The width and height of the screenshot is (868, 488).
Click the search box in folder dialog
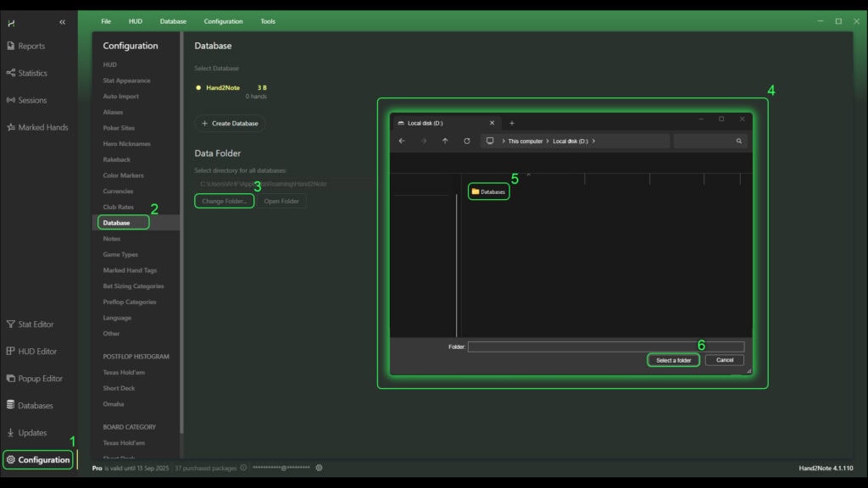[710, 141]
